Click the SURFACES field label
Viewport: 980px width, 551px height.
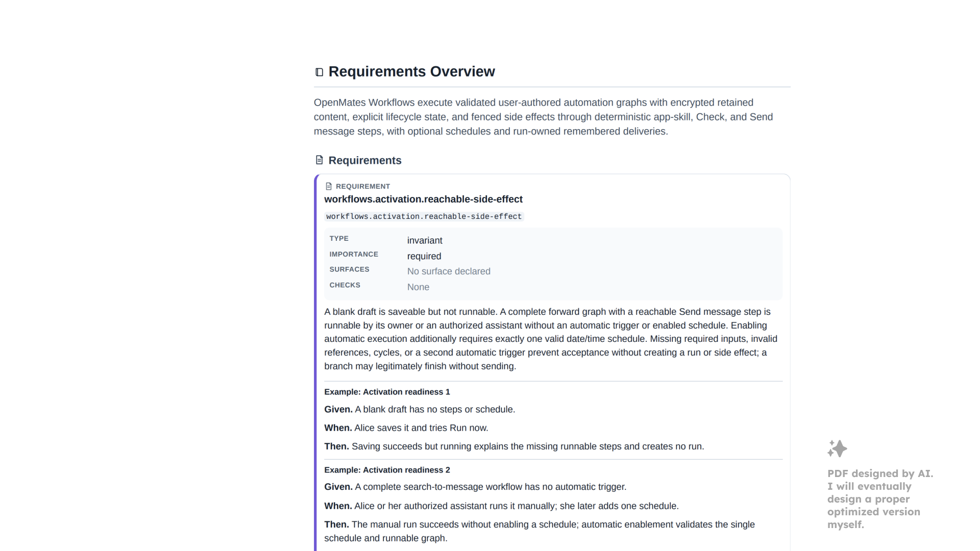click(x=349, y=269)
